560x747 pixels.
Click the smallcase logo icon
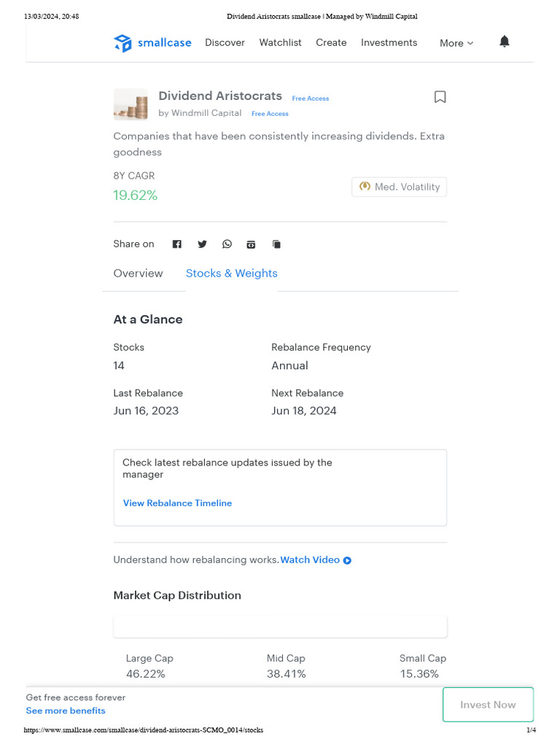point(122,43)
